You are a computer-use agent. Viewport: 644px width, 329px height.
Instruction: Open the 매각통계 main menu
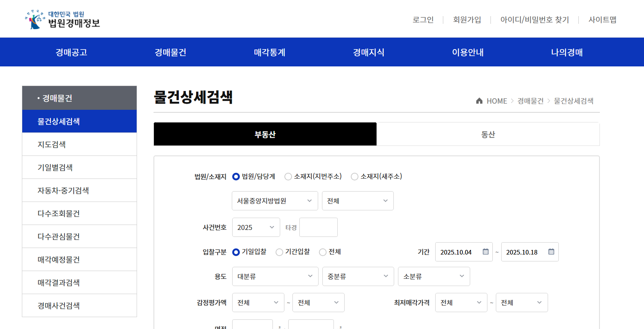click(269, 52)
